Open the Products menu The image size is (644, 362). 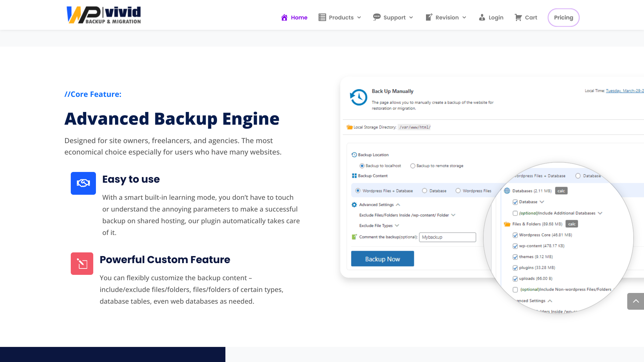pos(341,17)
